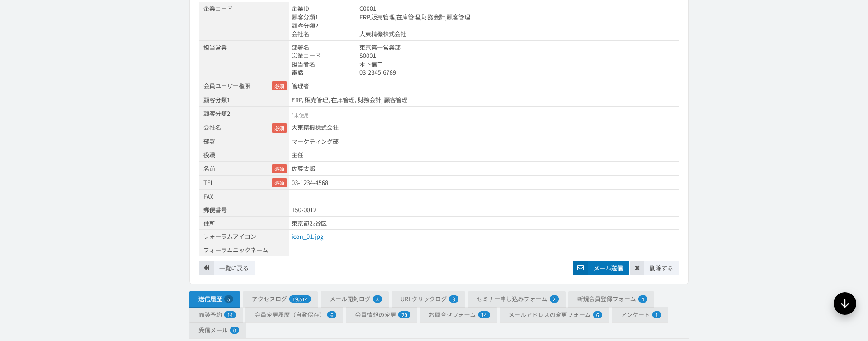Click the *未使用 note in 顧客分類2

(x=300, y=115)
